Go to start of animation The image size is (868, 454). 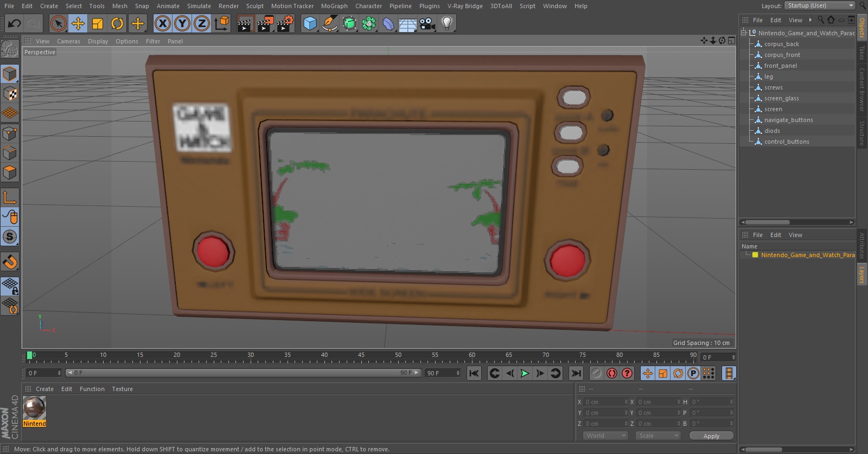[x=474, y=373]
